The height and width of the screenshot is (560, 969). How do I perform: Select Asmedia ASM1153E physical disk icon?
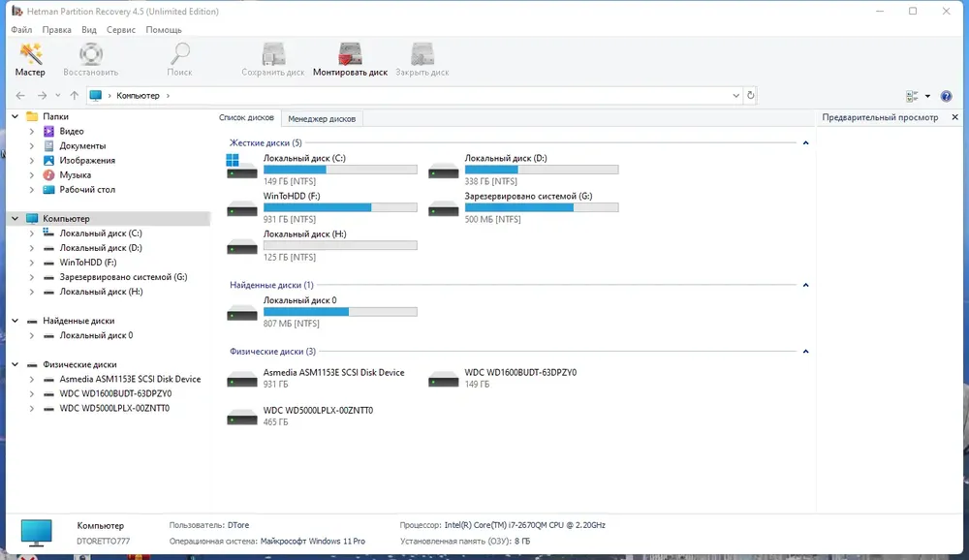[x=241, y=378]
